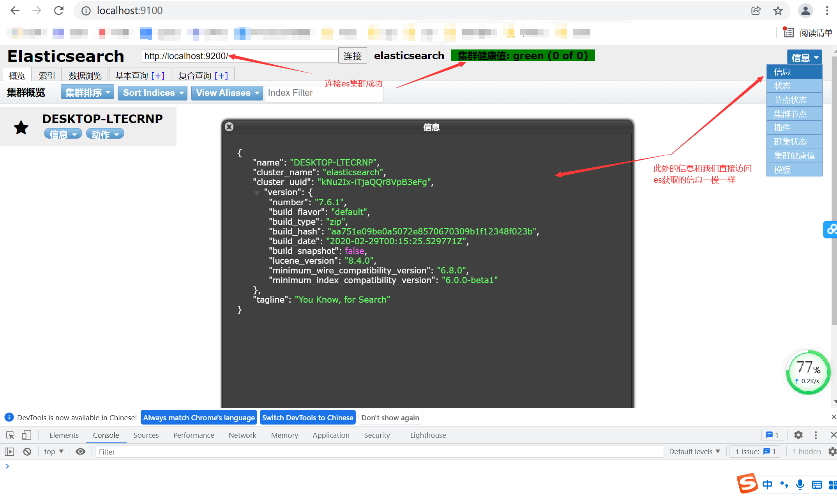
Task: Open the node 信息 dropdown
Action: click(63, 134)
